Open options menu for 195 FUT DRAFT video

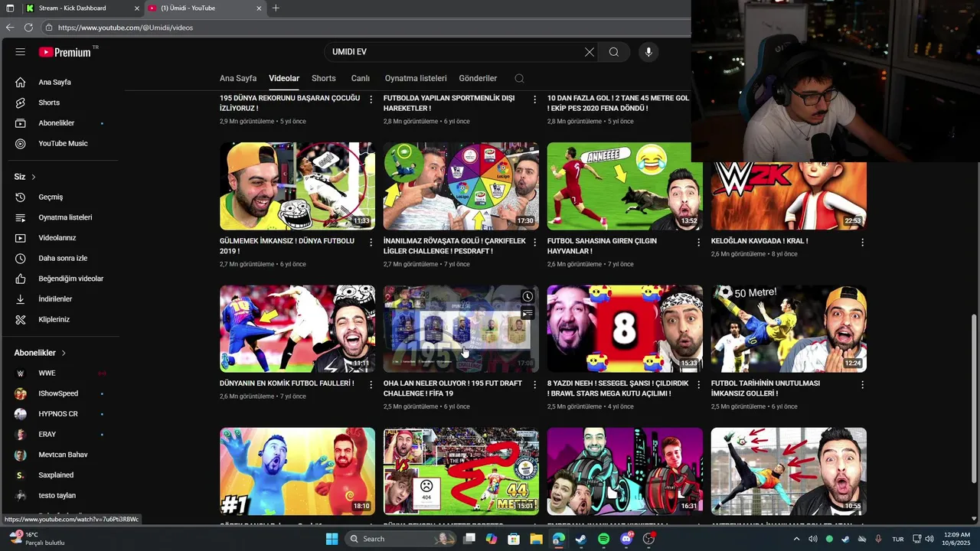535,384
